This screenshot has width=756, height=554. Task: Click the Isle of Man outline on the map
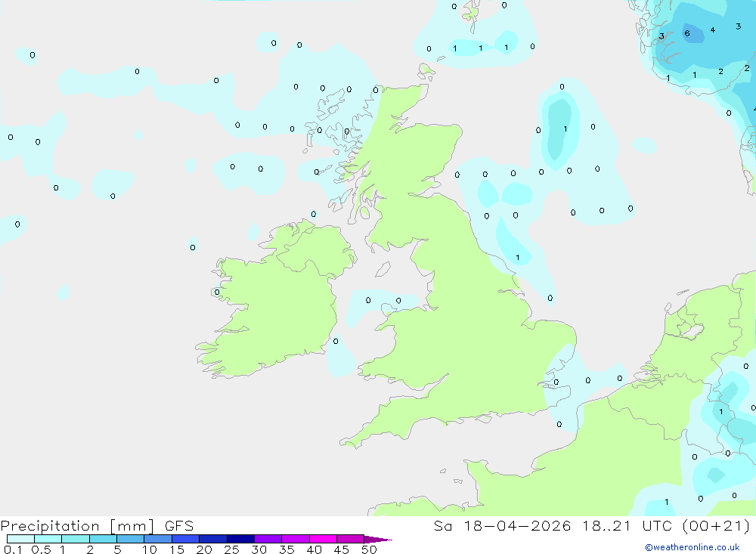click(x=383, y=269)
